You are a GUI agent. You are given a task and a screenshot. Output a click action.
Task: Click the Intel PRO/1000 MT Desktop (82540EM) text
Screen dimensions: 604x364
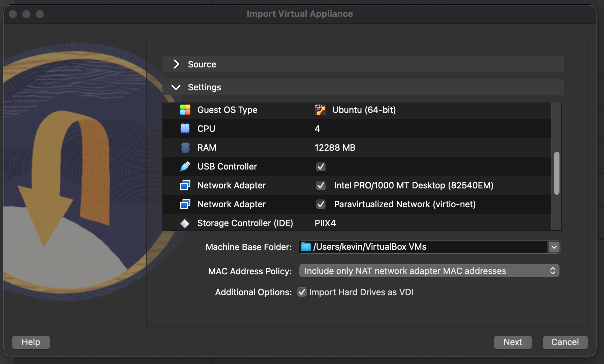point(414,185)
